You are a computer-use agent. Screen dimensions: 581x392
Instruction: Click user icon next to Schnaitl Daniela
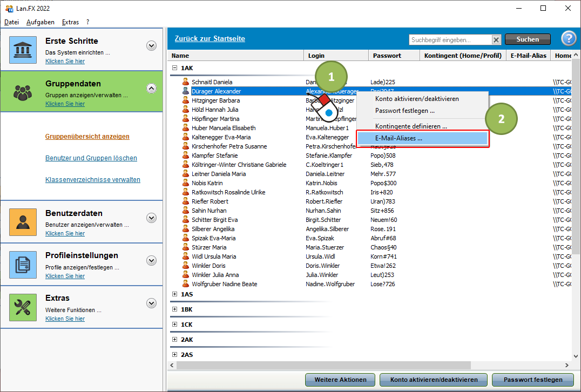186,82
